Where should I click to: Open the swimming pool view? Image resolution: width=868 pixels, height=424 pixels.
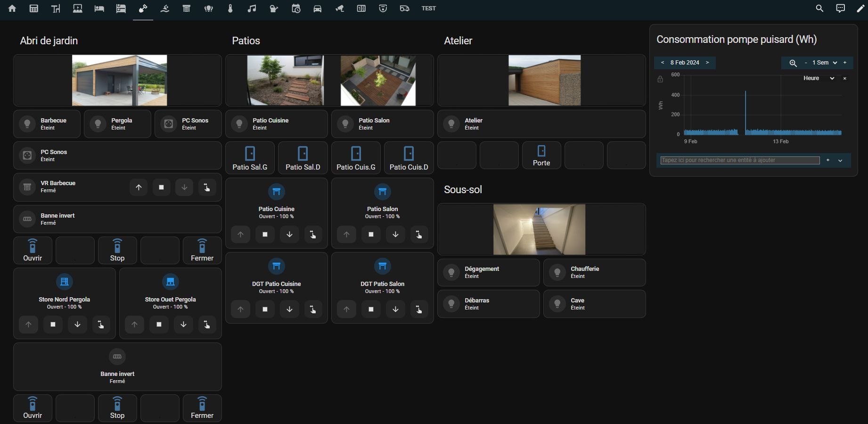pyautogui.click(x=165, y=8)
